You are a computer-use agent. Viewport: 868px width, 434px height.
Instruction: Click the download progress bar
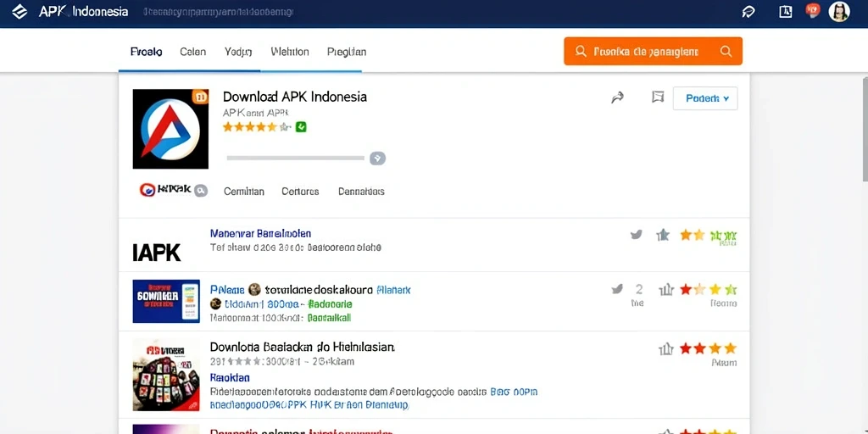296,159
